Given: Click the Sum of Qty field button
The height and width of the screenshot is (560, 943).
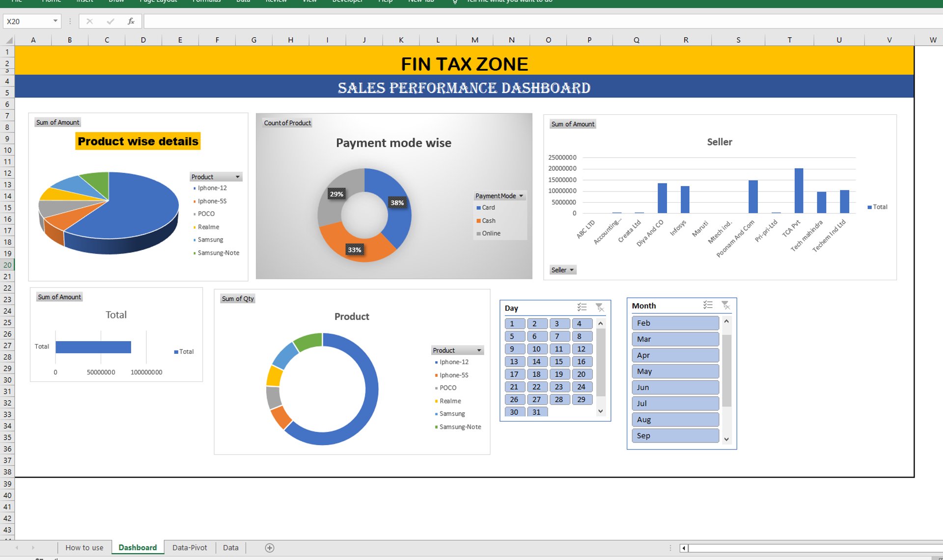Looking at the screenshot, I should pos(238,298).
